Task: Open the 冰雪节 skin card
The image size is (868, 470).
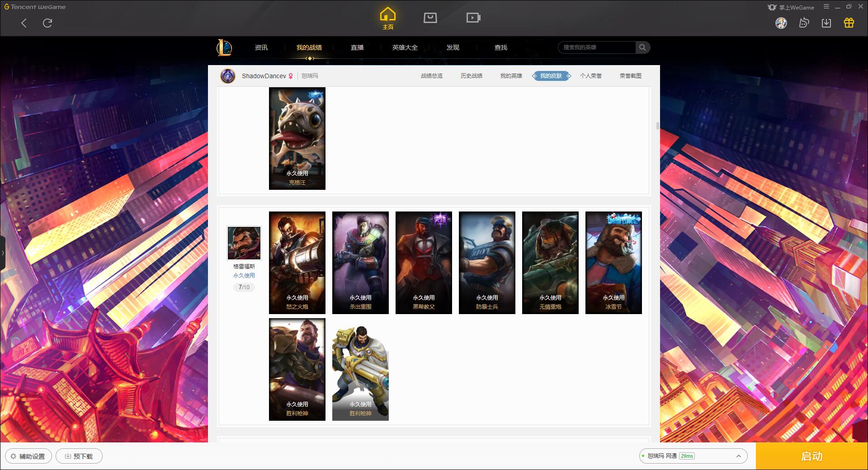Action: pos(613,263)
